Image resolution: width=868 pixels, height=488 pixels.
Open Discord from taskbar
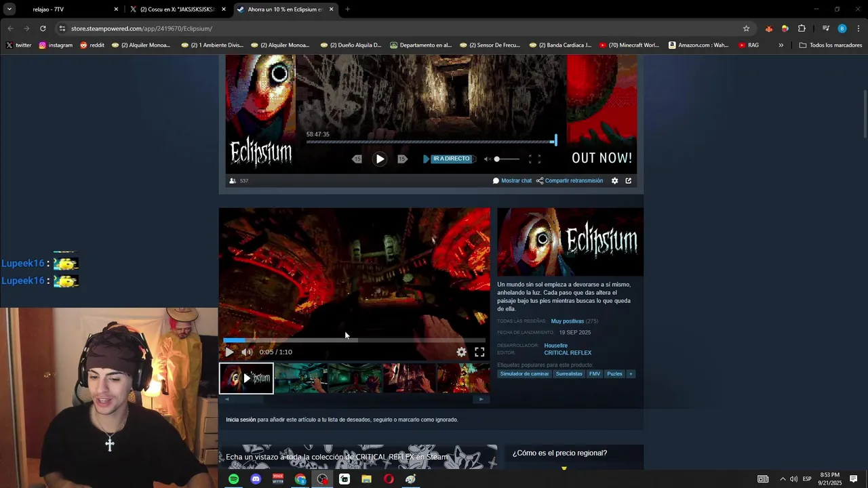point(256,479)
